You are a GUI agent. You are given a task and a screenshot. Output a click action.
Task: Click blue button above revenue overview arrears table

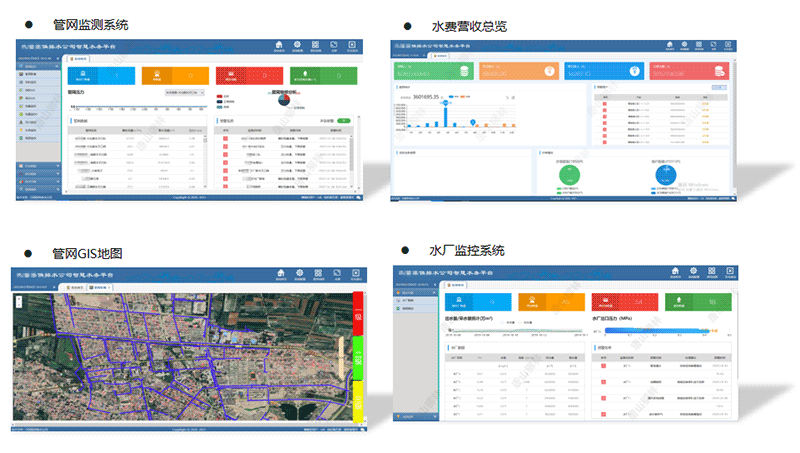tap(717, 89)
